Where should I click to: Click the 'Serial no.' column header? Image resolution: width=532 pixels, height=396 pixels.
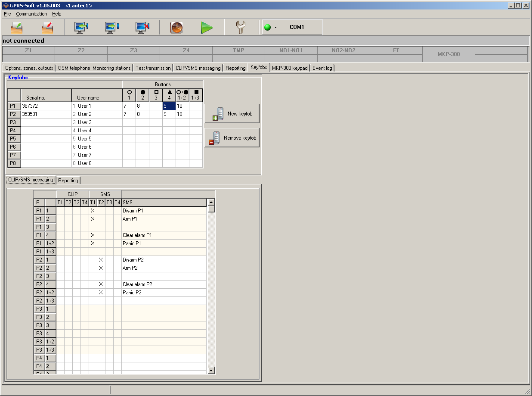tap(46, 95)
